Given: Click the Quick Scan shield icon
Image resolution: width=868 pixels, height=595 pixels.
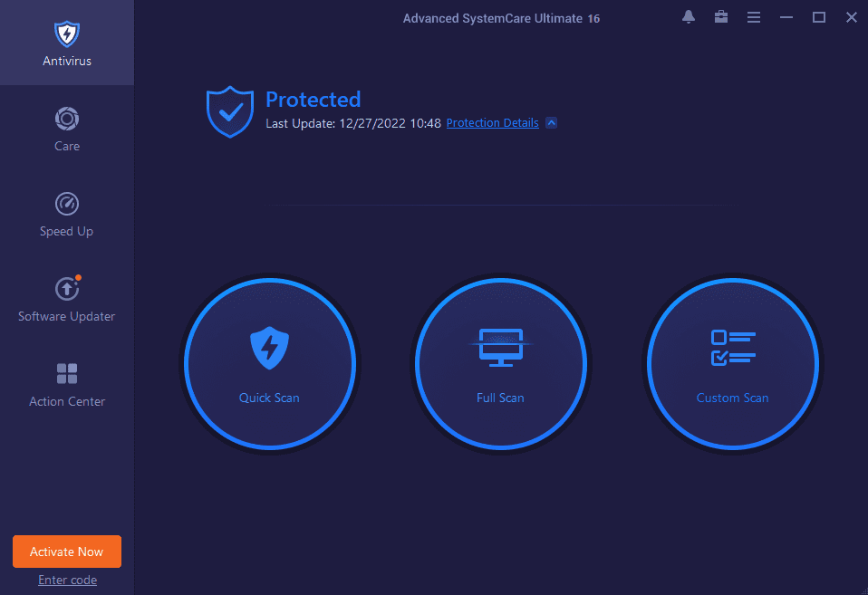Looking at the screenshot, I should (269, 346).
